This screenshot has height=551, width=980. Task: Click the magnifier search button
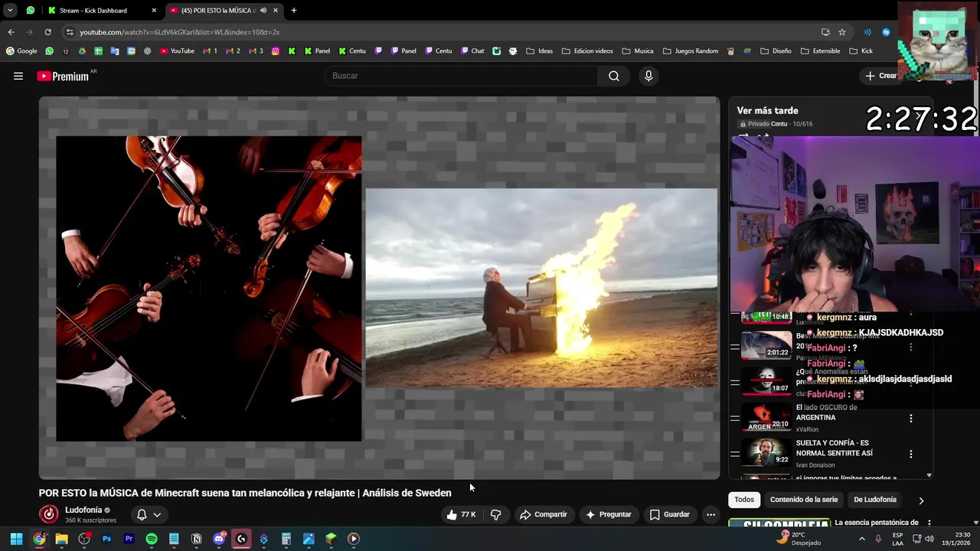click(x=614, y=76)
